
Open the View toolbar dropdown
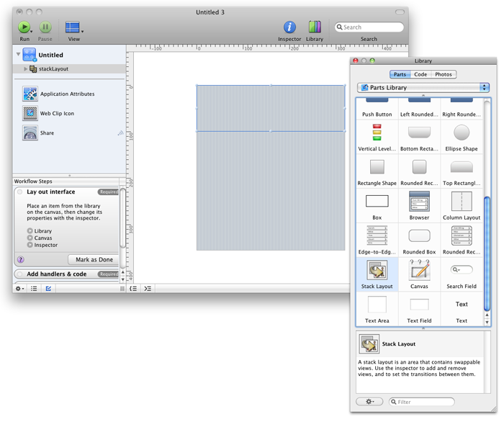tap(73, 27)
